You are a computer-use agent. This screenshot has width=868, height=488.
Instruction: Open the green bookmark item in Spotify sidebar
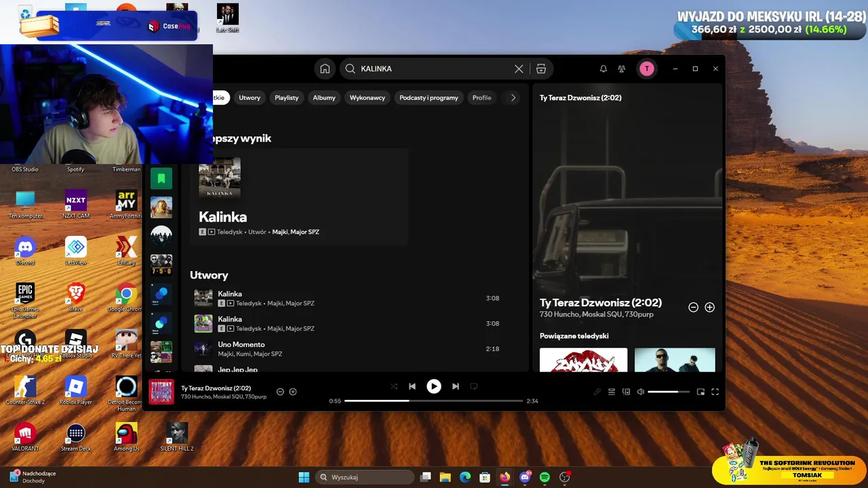coord(161,178)
